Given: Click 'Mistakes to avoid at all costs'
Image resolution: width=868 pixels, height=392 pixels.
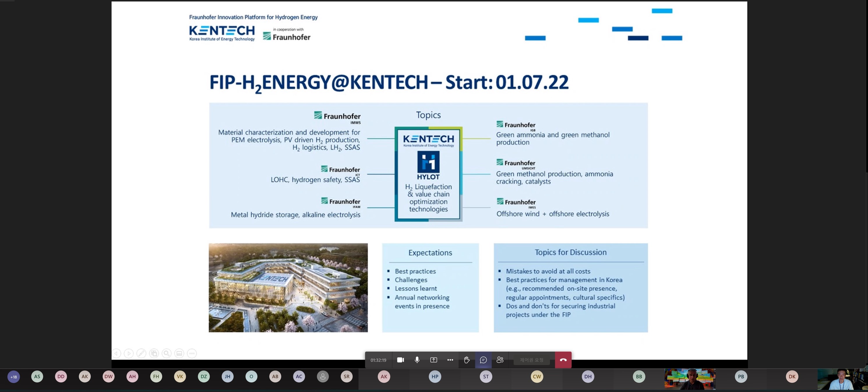Looking at the screenshot, I should point(548,271).
